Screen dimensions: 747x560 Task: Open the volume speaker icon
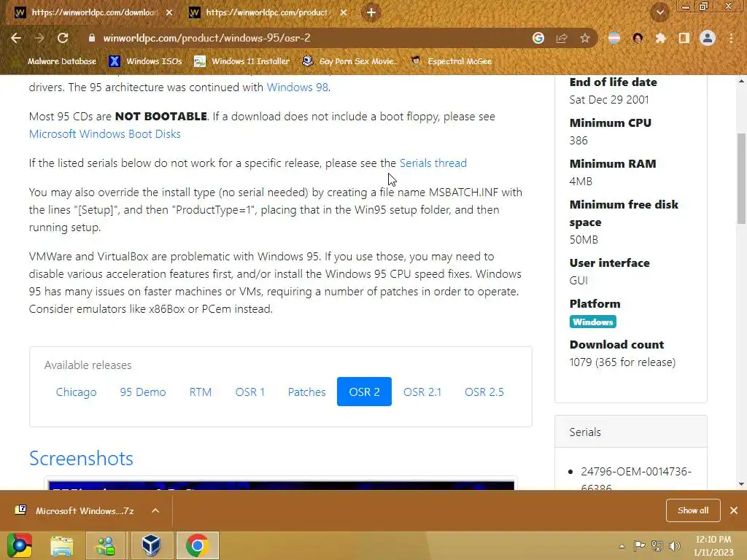tap(675, 545)
